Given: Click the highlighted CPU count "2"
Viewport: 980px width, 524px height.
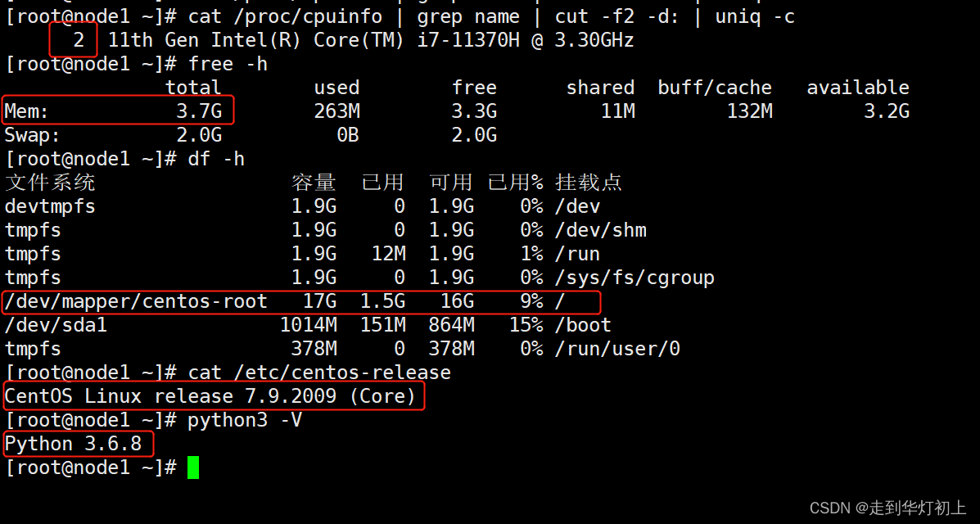Looking at the screenshot, I should 74,38.
